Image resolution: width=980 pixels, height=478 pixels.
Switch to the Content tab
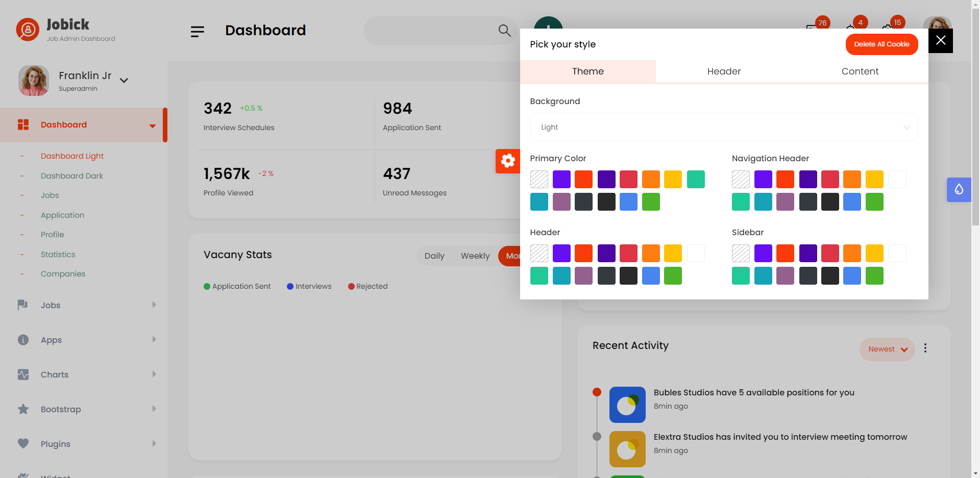pos(860,71)
